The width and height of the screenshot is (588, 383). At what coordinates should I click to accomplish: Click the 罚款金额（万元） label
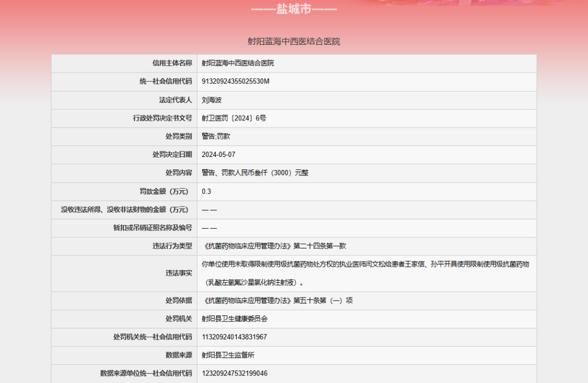click(164, 191)
